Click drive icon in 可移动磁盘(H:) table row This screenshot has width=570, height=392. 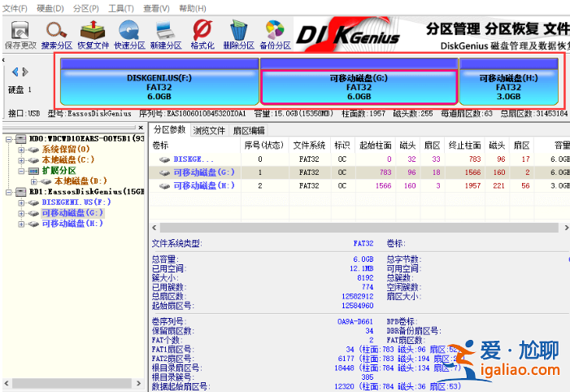click(165, 186)
